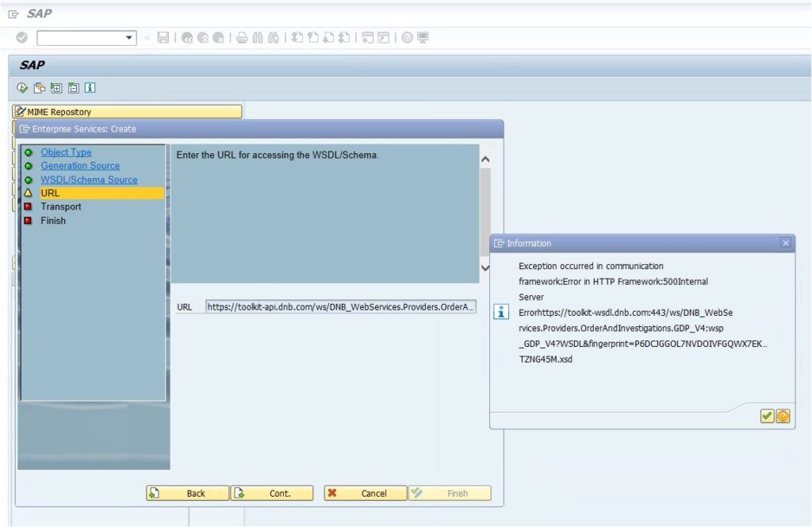The image size is (812, 527).
Task: Click the Collapse subtree minus icon
Action: (x=74, y=87)
